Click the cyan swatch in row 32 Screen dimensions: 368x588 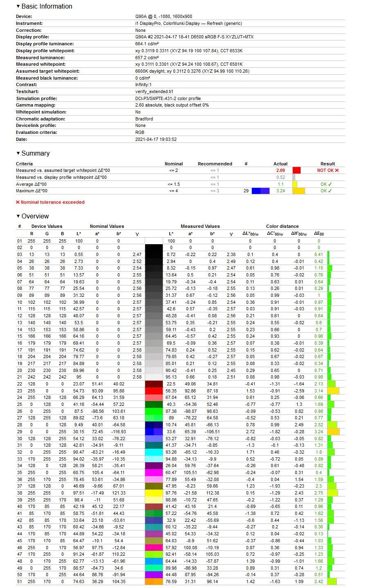[x=154, y=452]
